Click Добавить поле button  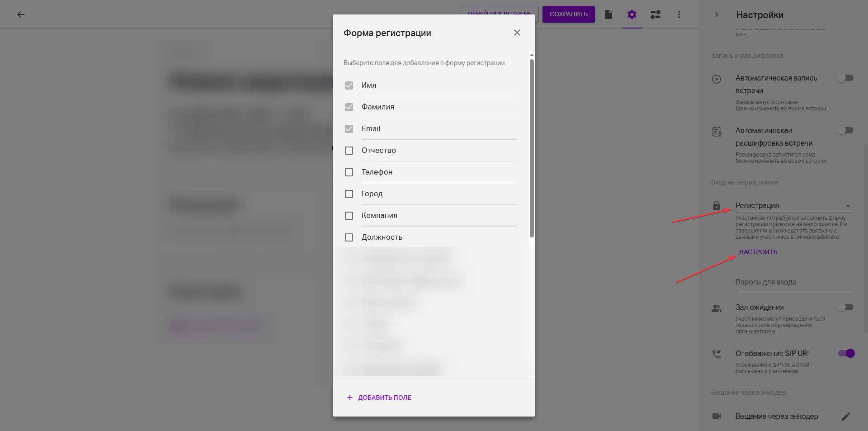(x=379, y=398)
